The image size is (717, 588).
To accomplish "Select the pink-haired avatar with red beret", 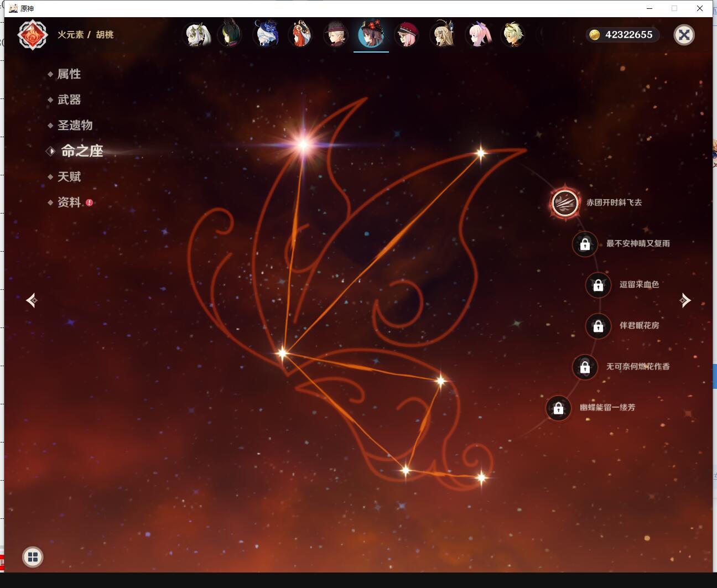I will 407,35.
